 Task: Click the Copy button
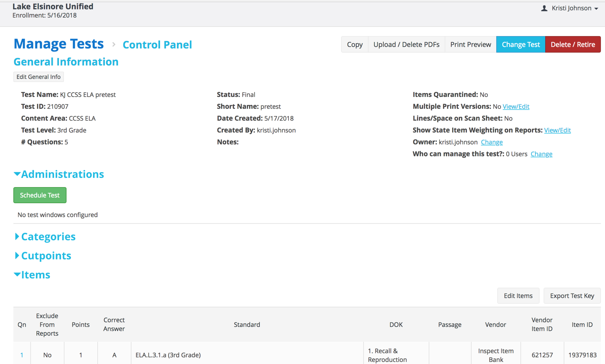(x=354, y=45)
